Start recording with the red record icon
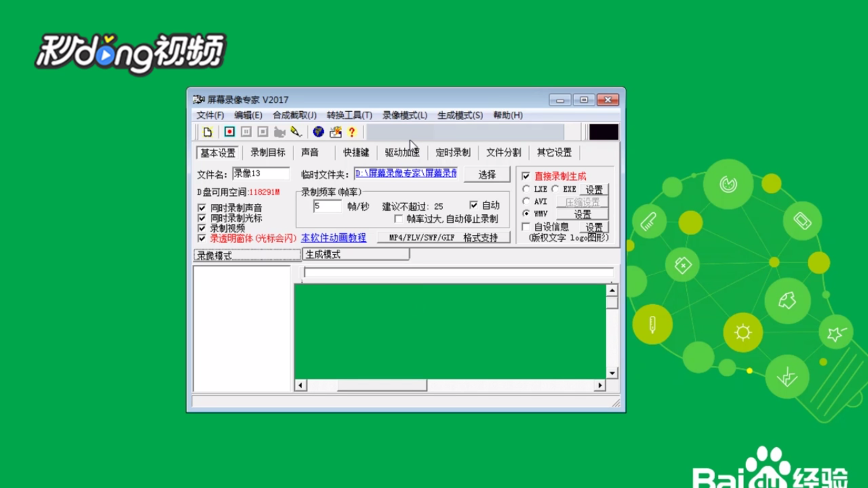 pos(229,132)
